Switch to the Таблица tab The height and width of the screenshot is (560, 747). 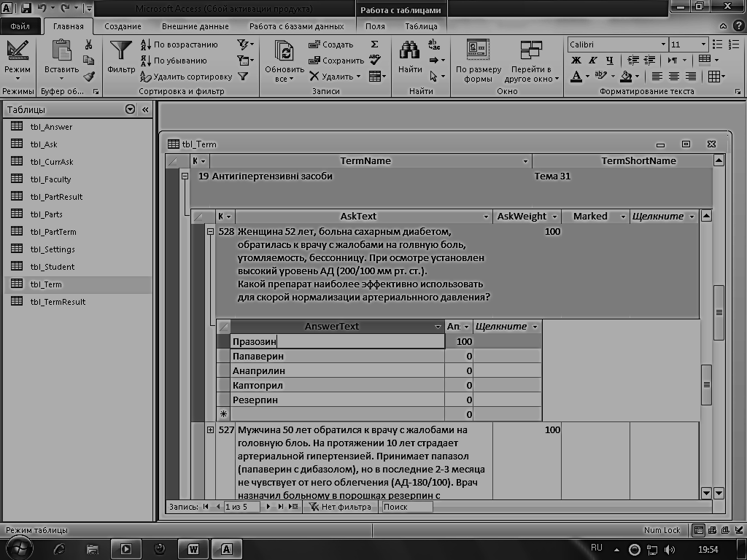click(x=421, y=26)
